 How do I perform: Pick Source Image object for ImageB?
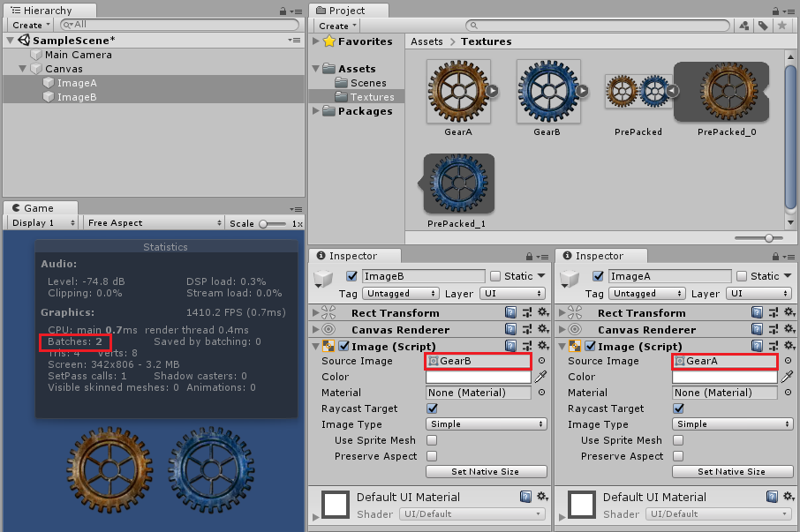[x=541, y=361]
